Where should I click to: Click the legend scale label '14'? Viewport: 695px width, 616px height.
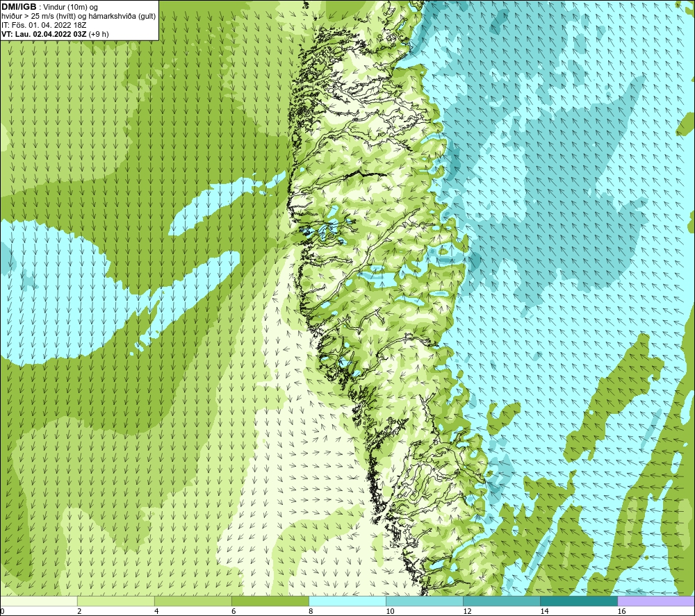tap(544, 611)
